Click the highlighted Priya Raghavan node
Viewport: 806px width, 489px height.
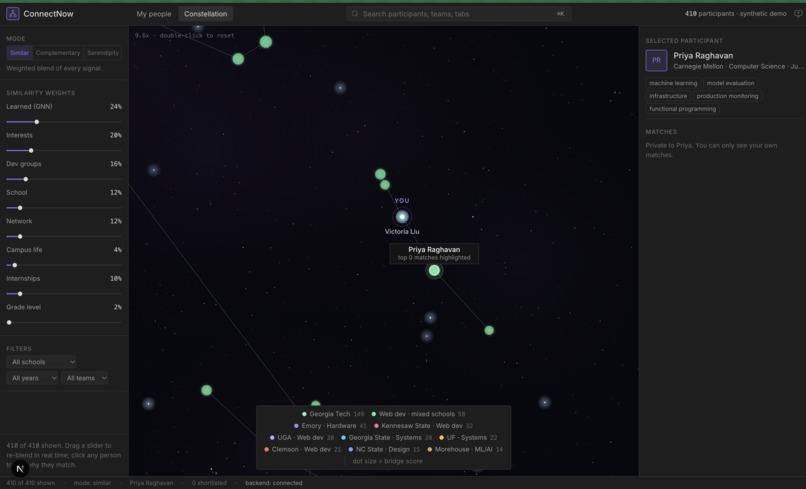[434, 270]
